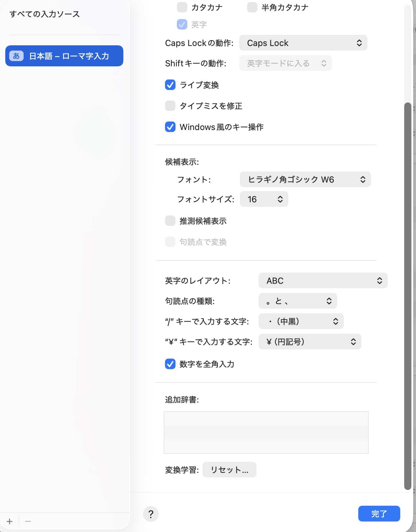This screenshot has height=532, width=416.
Task: Click the help question mark button
Action: 151,514
